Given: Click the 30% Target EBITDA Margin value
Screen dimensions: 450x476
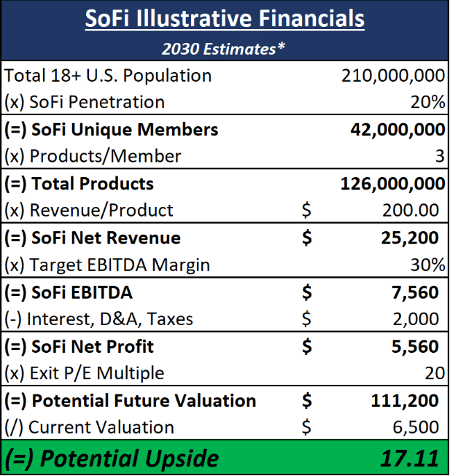Looking at the screenshot, I should point(427,265).
